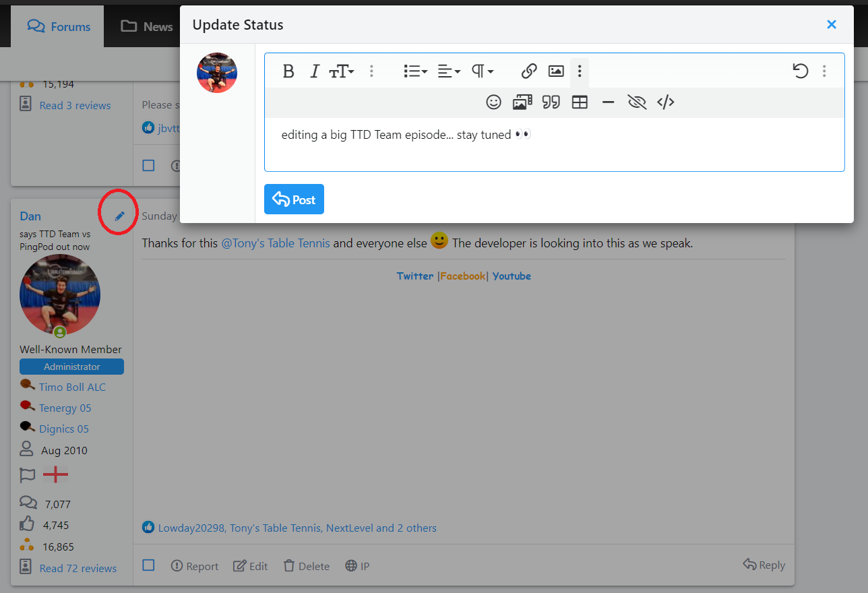The height and width of the screenshot is (593, 868).
Task: Select the checkbox on Dan's post
Action: 149,565
